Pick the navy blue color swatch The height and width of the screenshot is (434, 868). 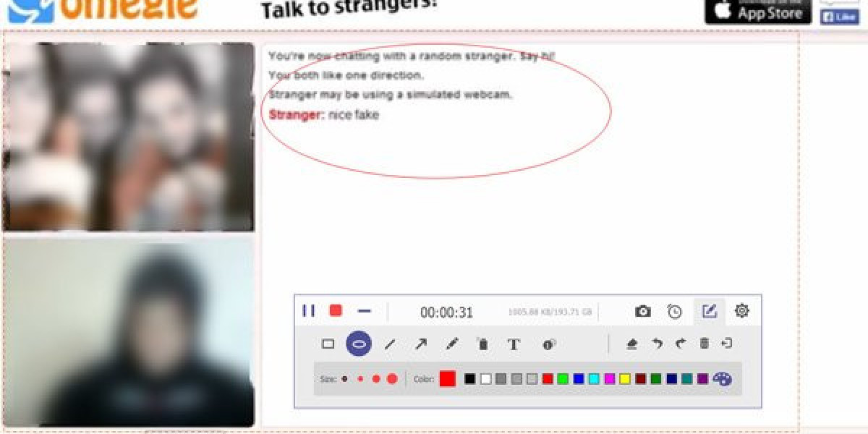(x=671, y=378)
